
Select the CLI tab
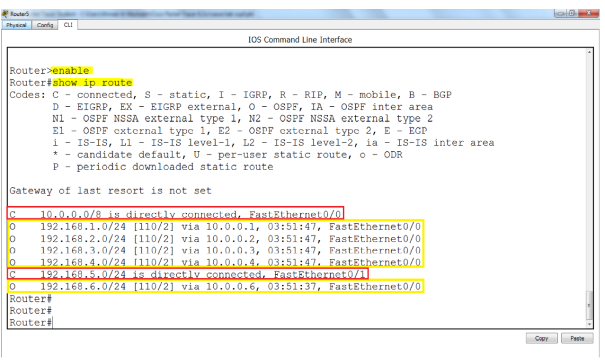click(x=69, y=25)
